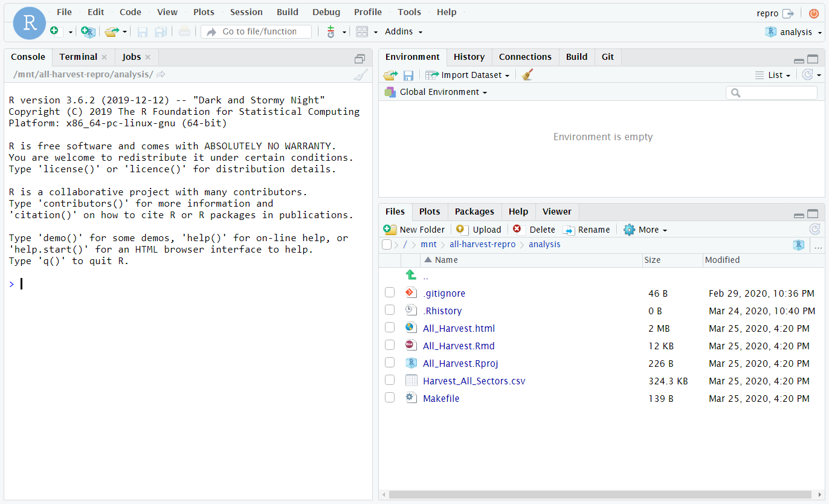Open the New File type dropdown arrow
829x504 pixels.
[x=71, y=32]
